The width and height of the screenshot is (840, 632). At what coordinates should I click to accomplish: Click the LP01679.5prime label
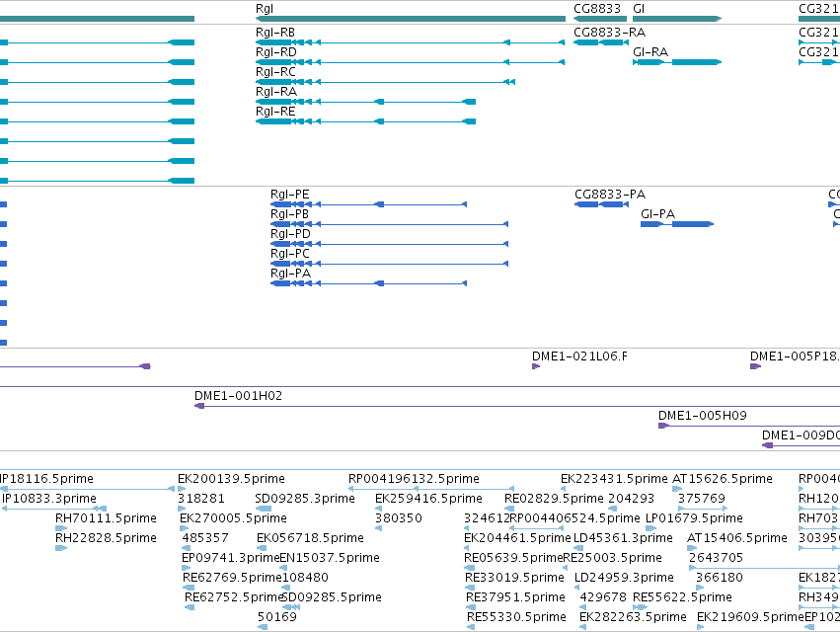[694, 518]
